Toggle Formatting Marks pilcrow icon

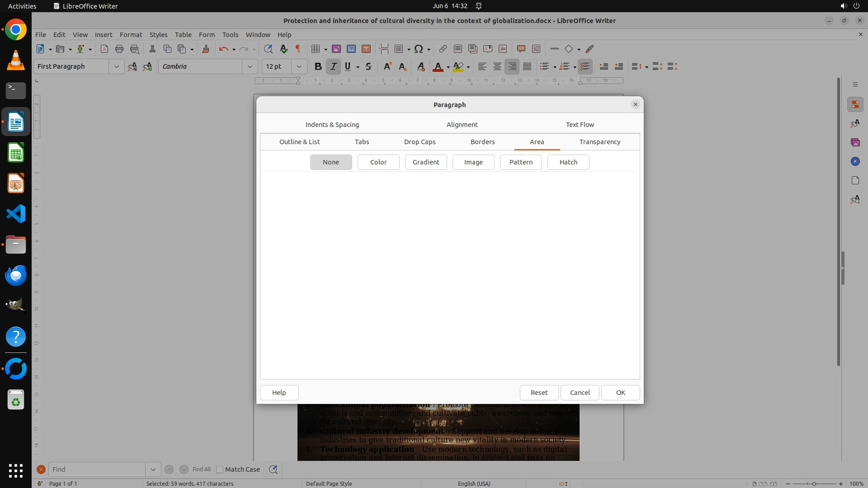[298, 49]
